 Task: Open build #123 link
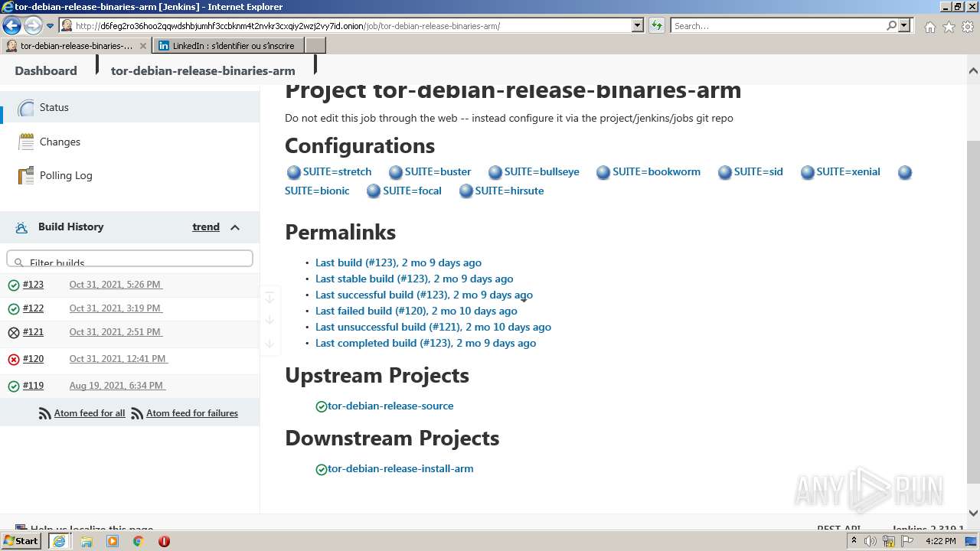tap(33, 285)
